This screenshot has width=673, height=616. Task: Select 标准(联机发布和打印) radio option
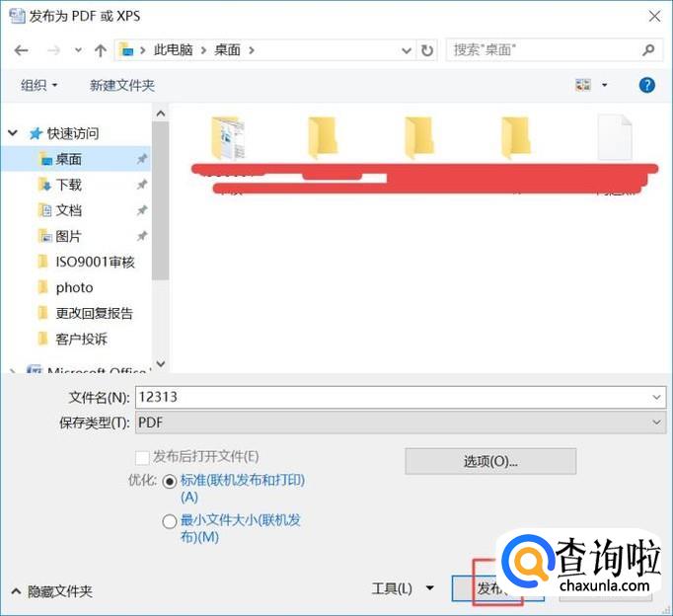coord(170,481)
